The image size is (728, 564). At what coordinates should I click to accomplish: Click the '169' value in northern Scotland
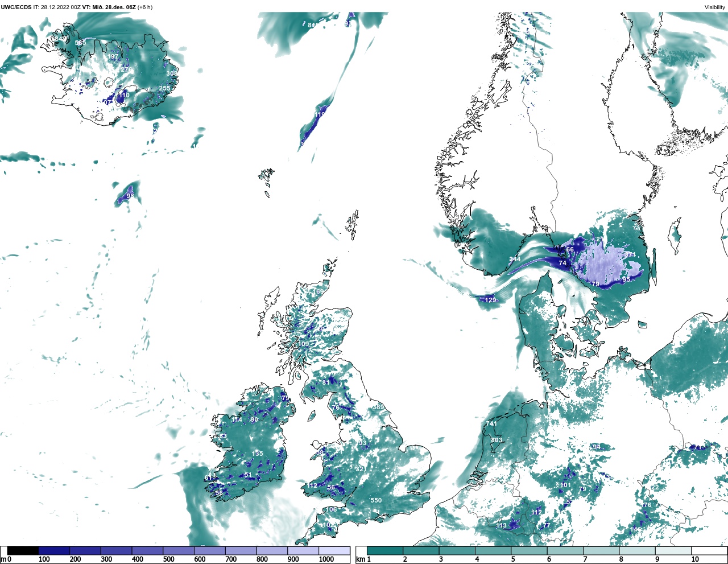point(317,292)
